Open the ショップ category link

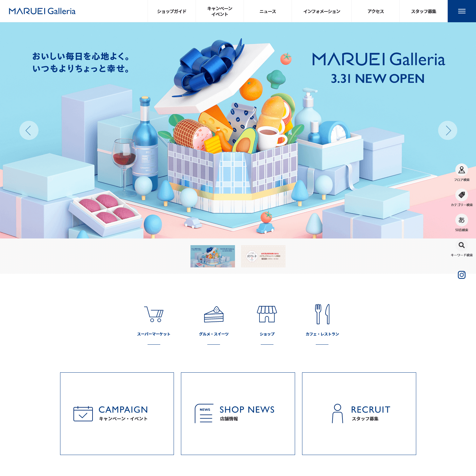pyautogui.click(x=267, y=334)
